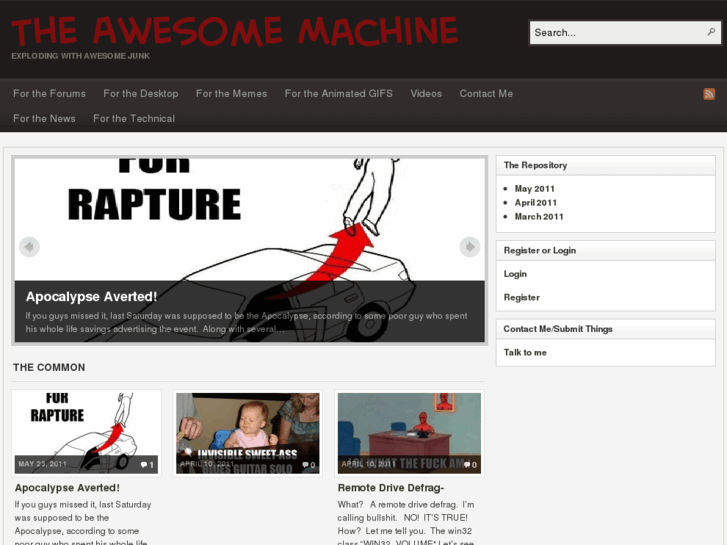Open the Videos menu item
The image size is (727, 545).
coord(426,94)
